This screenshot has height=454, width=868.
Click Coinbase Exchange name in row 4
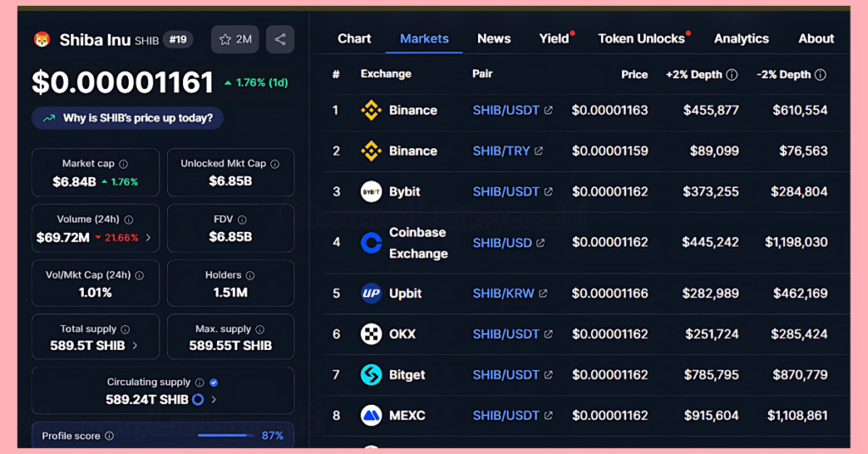419,243
